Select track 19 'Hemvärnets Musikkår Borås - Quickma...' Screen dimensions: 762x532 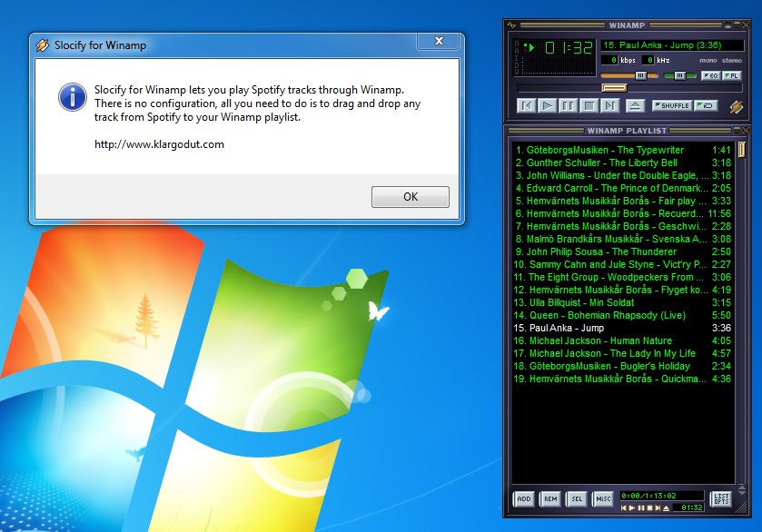(x=622, y=379)
